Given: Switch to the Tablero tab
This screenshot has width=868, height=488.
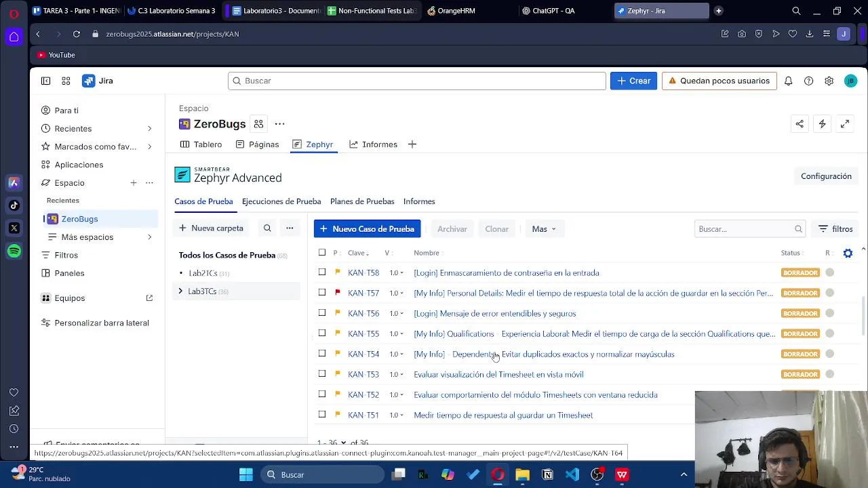Looking at the screenshot, I should point(201,144).
